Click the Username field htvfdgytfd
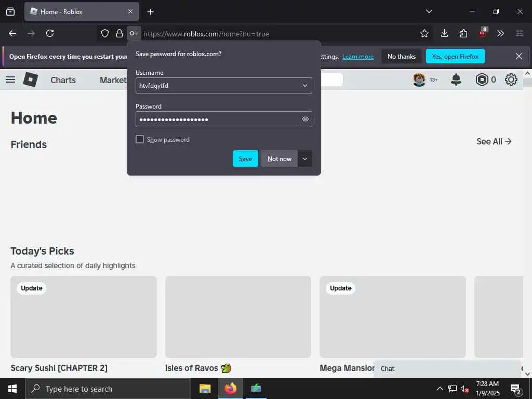This screenshot has height=399, width=532. click(x=223, y=86)
